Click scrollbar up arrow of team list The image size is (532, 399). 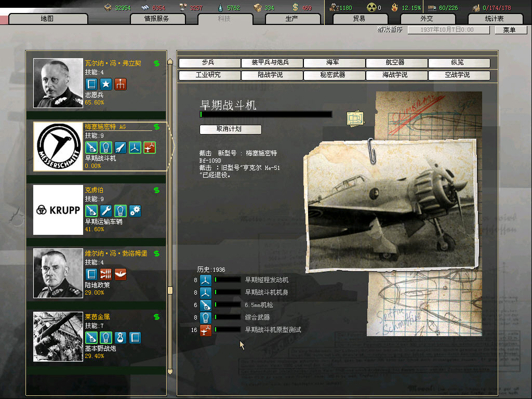click(170, 62)
